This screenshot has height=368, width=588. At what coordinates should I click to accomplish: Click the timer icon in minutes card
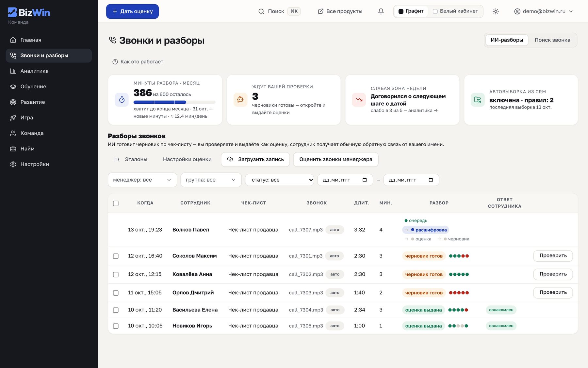122,100
